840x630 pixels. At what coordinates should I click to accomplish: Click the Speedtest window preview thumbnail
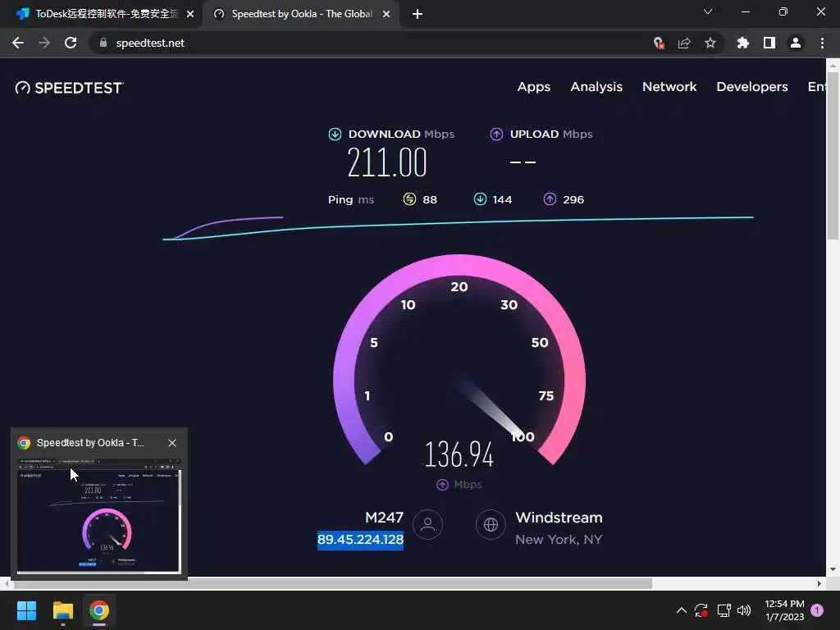click(x=99, y=515)
